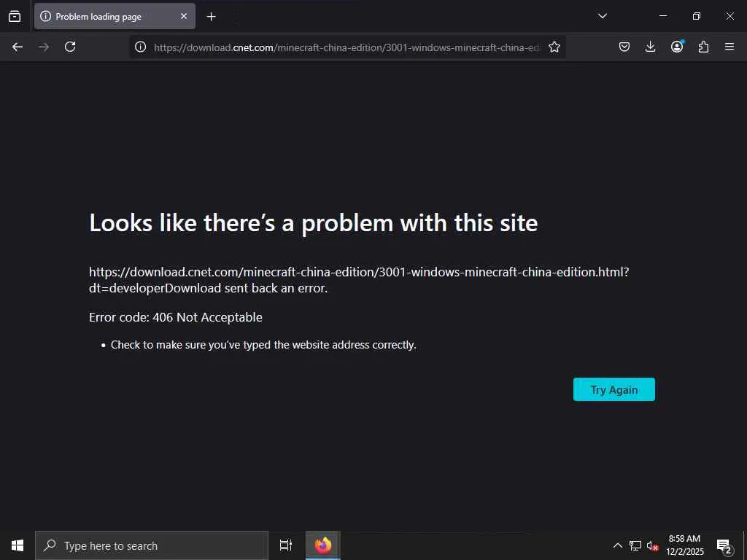The image size is (747, 560).
Task: Open Task View from the taskbar
Action: point(286,545)
